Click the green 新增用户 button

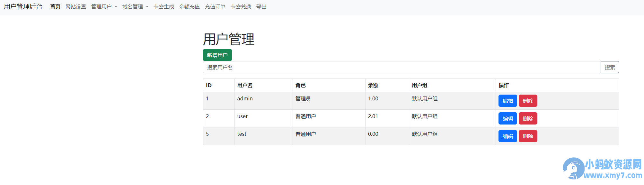pos(217,55)
